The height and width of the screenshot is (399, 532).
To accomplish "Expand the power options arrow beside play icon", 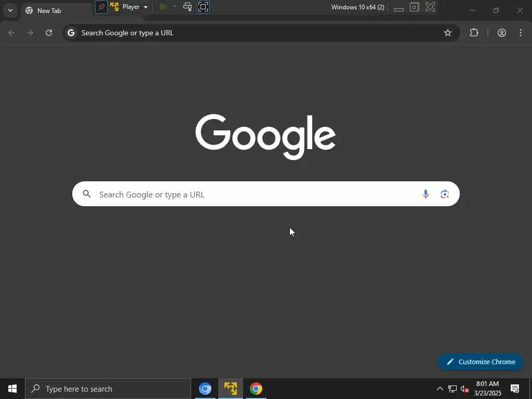I will pos(175,7).
